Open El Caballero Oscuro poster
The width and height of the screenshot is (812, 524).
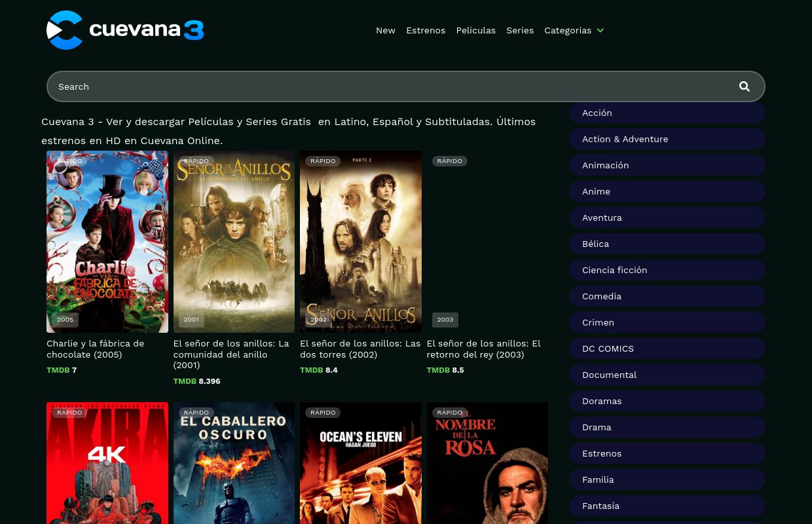234,463
